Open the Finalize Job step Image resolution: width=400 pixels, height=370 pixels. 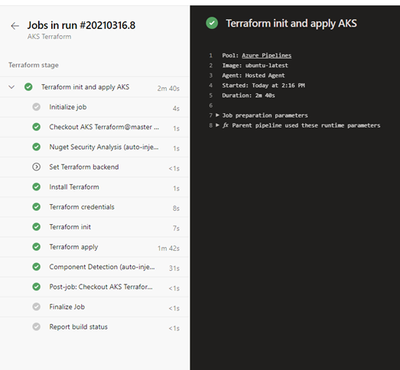[95, 307]
